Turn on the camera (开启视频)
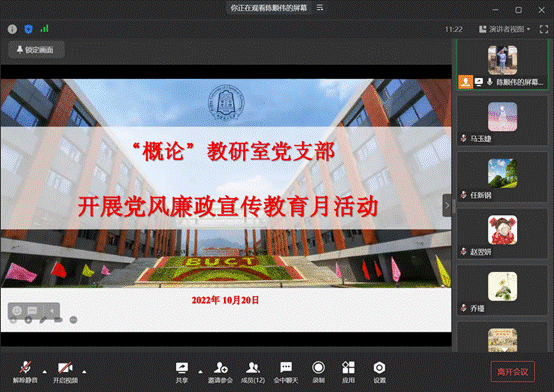The width and height of the screenshot is (554, 392). click(x=65, y=372)
